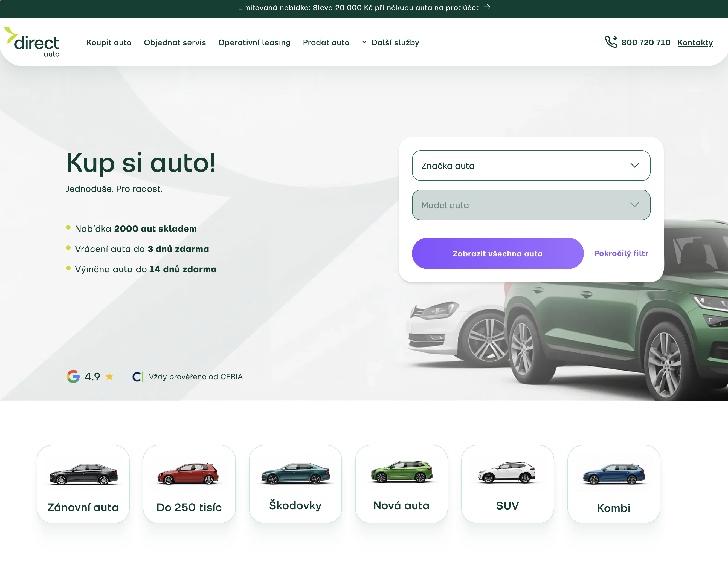The image size is (728, 570).
Task: Click the 'Kontakty' link in the header
Action: tap(695, 42)
